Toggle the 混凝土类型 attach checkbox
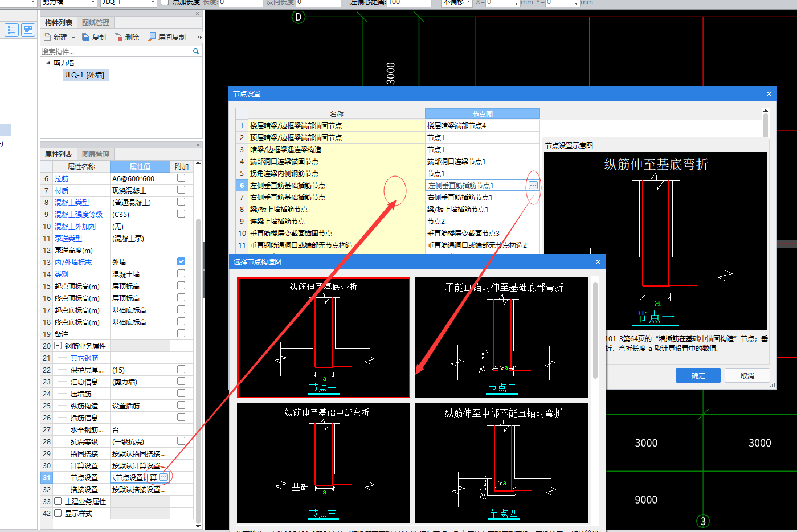Viewport: 797px width, 532px height. [x=181, y=202]
